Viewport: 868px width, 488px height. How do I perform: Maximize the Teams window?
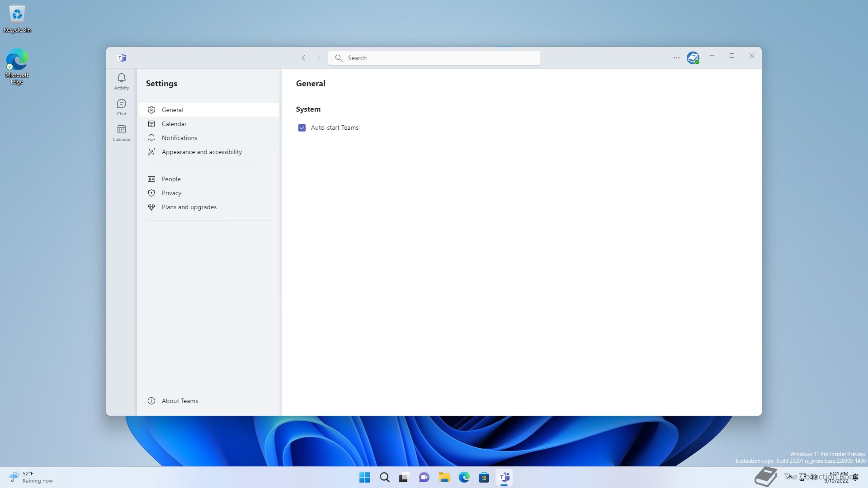click(x=732, y=56)
